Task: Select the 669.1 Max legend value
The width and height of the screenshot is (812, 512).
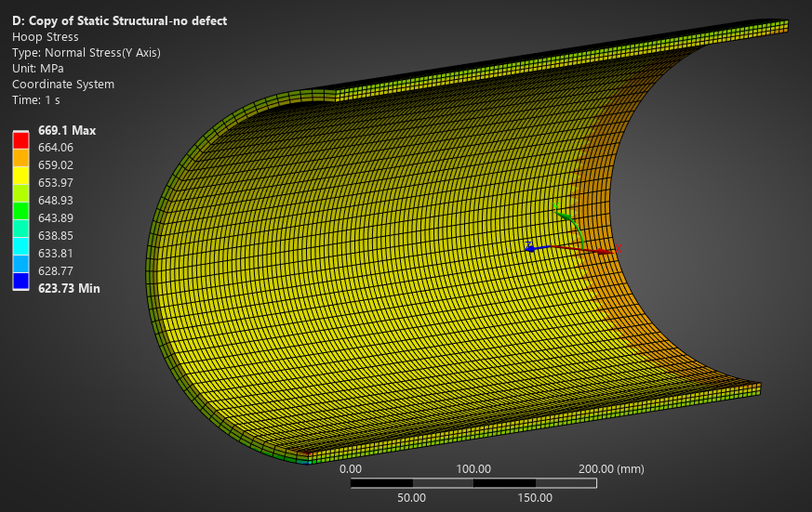Action: [67, 130]
